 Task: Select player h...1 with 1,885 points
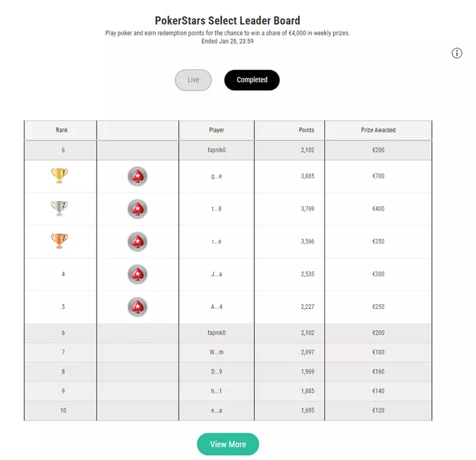(216, 391)
